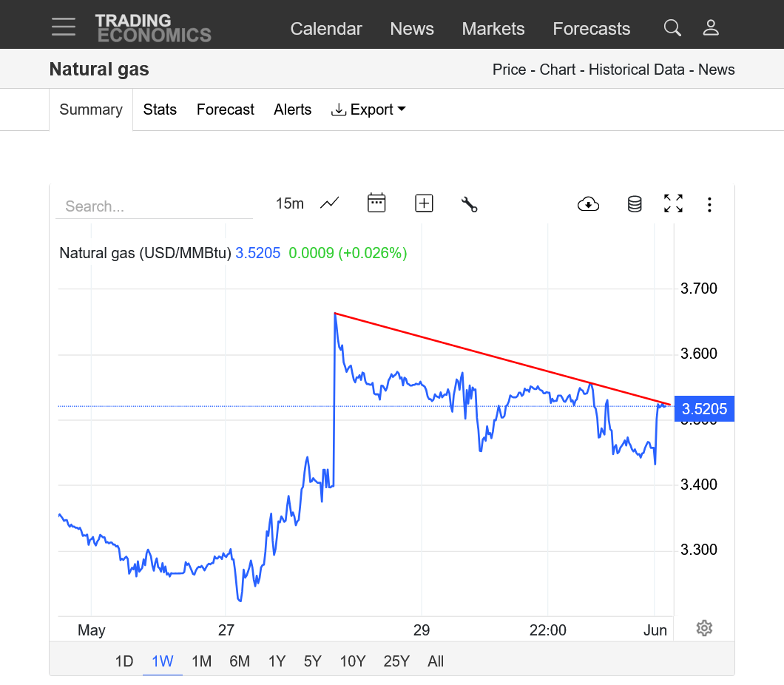Screen dimensions: 784x685
Task: Download chart via cloud icon
Action: pos(588,204)
